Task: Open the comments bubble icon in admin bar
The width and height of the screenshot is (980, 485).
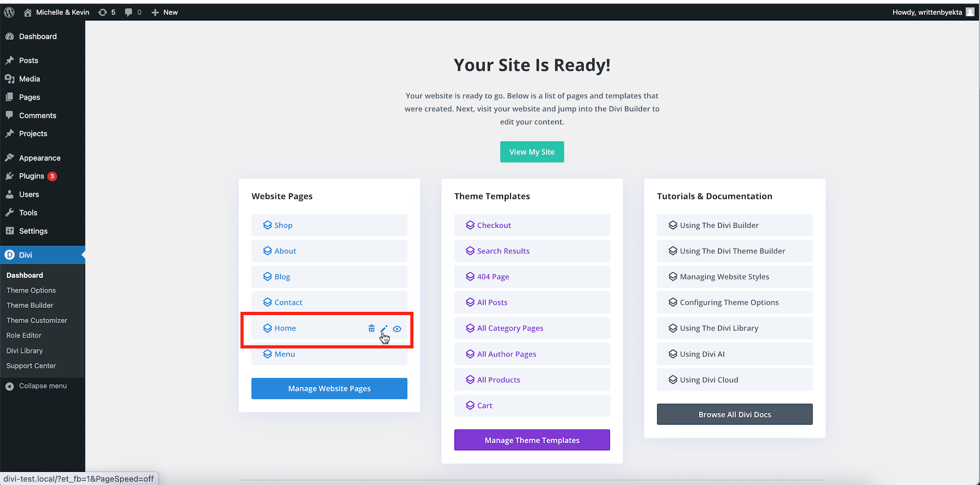Action: 128,12
